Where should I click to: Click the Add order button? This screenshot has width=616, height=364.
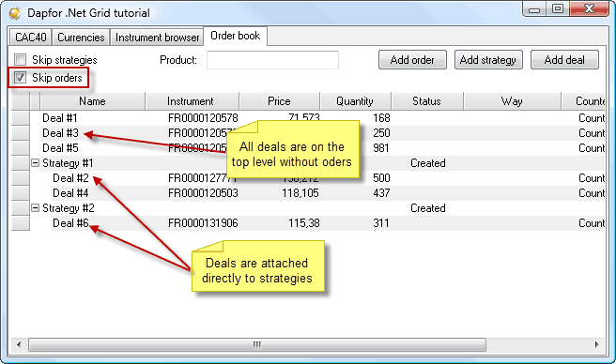(412, 60)
